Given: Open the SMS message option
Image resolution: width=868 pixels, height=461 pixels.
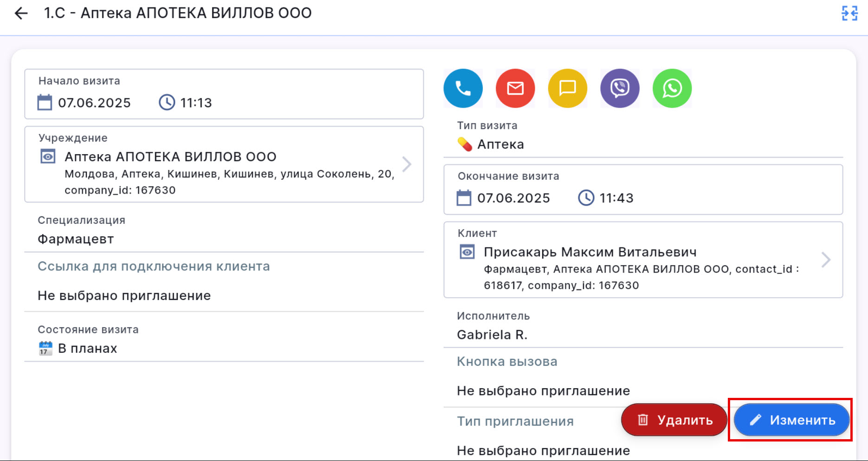Looking at the screenshot, I should pyautogui.click(x=567, y=88).
